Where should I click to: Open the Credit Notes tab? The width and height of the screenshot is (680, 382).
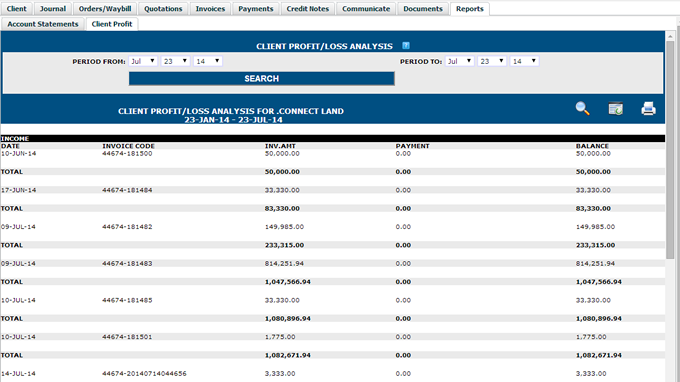(308, 9)
